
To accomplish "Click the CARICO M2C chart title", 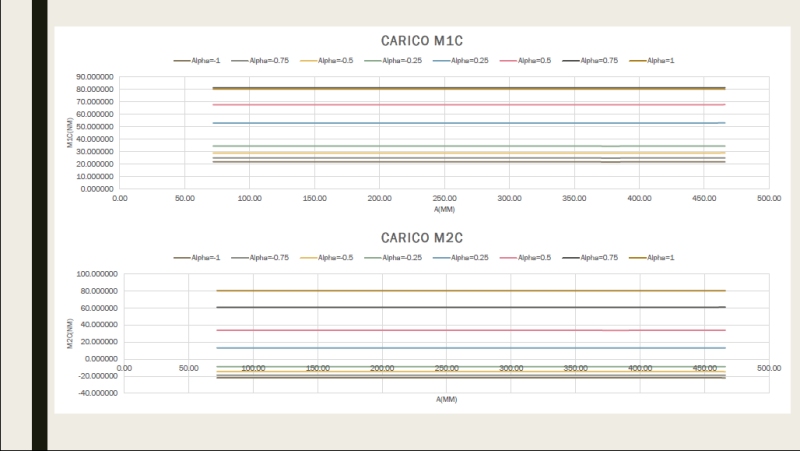I will [420, 238].
